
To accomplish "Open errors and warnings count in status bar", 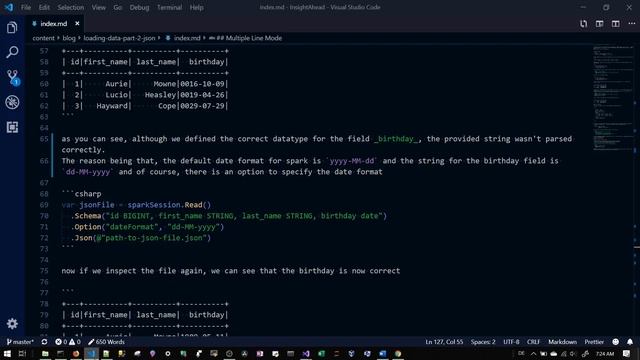I will pos(68,342).
